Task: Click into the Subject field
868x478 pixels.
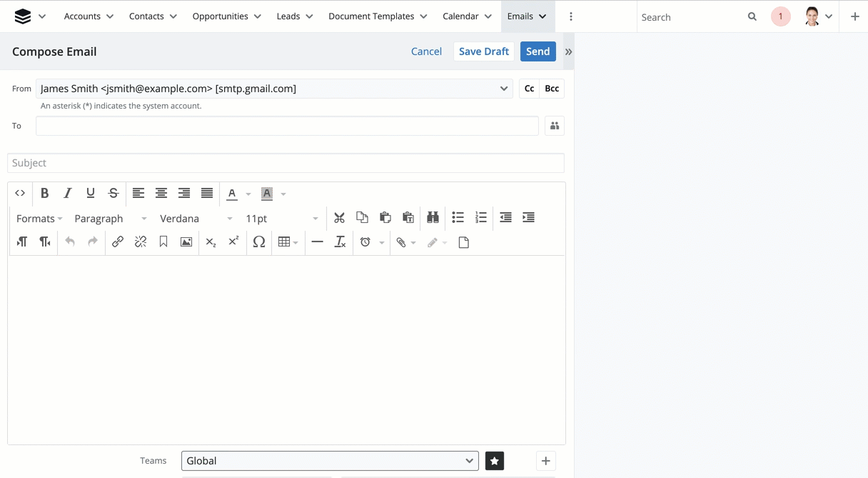Action: tap(286, 163)
